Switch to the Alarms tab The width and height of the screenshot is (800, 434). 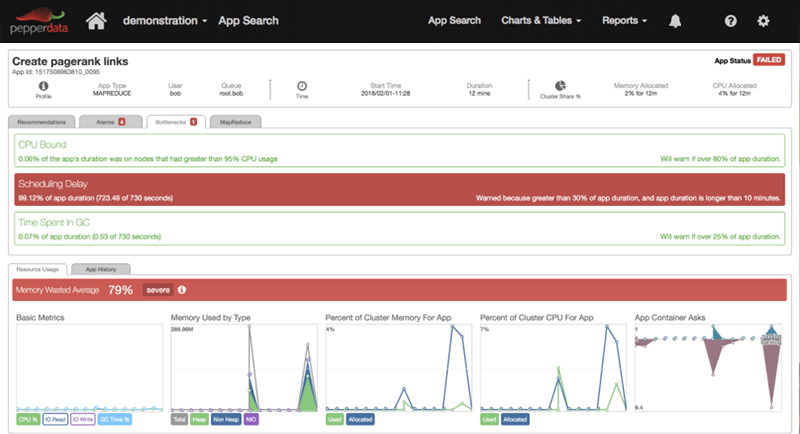[x=111, y=122]
